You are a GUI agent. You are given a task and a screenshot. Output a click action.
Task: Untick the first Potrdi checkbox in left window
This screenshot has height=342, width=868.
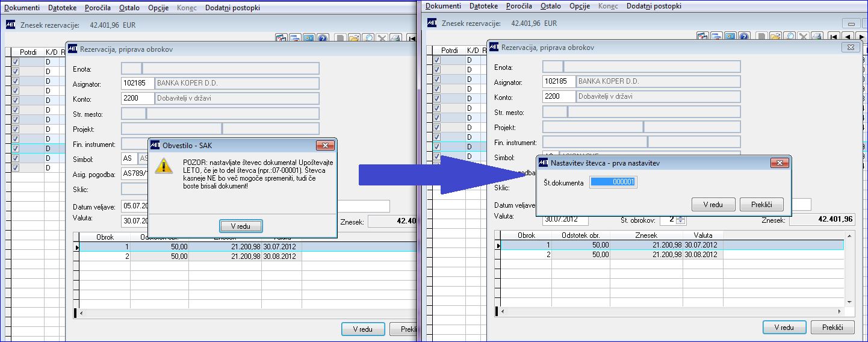tap(16, 61)
